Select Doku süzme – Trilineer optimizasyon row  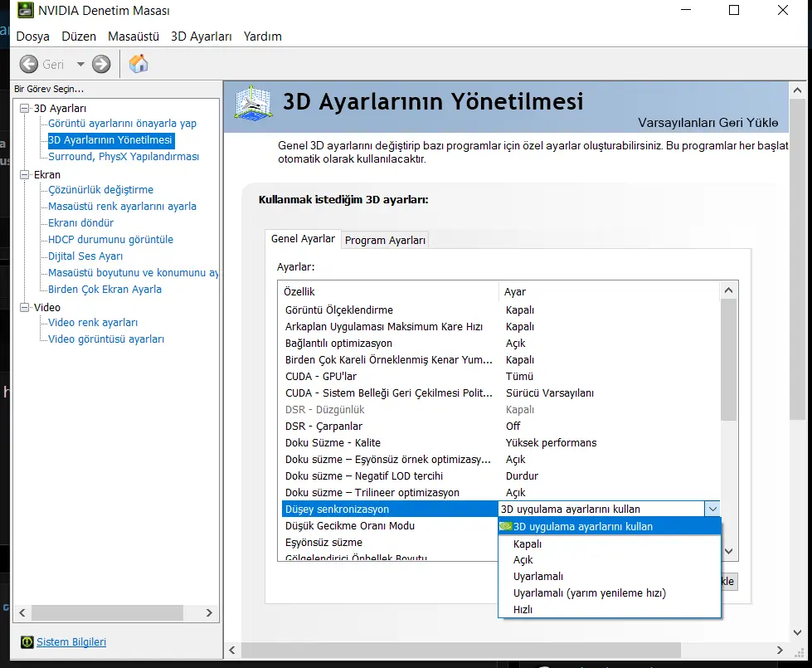click(501, 492)
